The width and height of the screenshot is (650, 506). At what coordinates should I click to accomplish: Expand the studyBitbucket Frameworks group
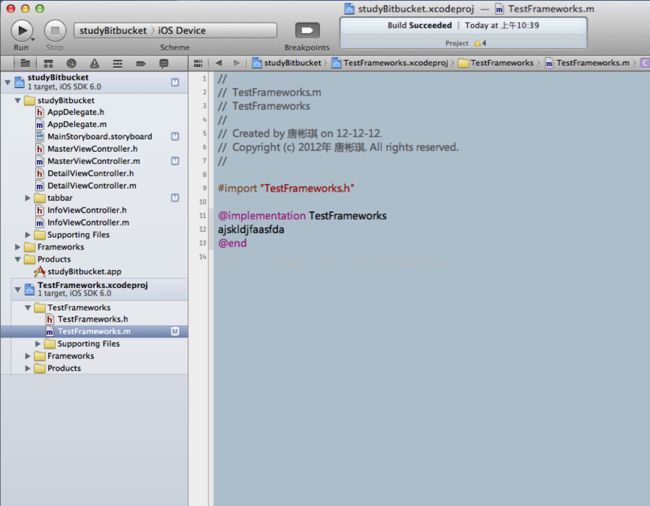click(x=18, y=247)
